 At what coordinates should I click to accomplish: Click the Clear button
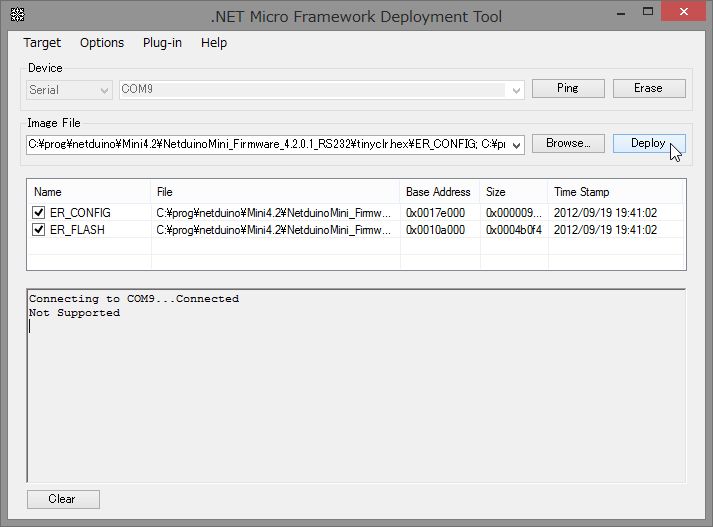(63, 499)
